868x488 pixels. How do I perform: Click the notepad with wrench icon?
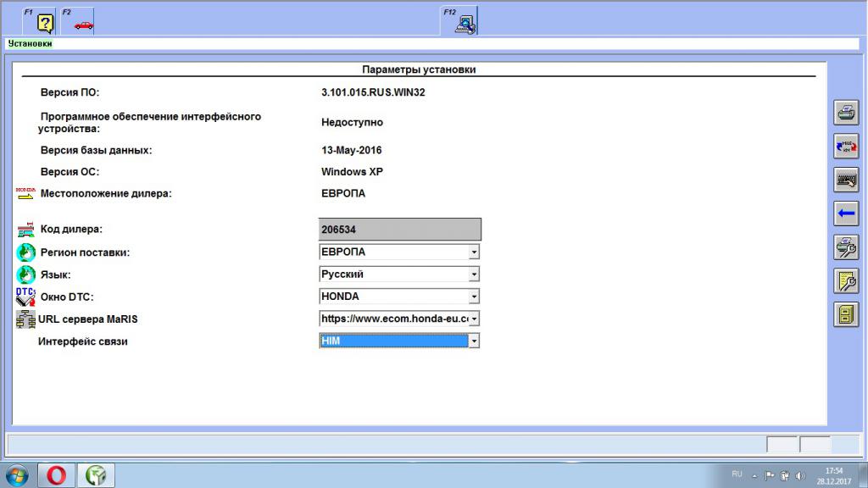tap(846, 280)
